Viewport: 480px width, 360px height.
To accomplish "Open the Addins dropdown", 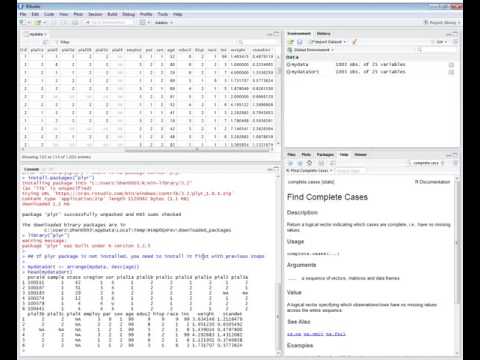I will [164, 22].
